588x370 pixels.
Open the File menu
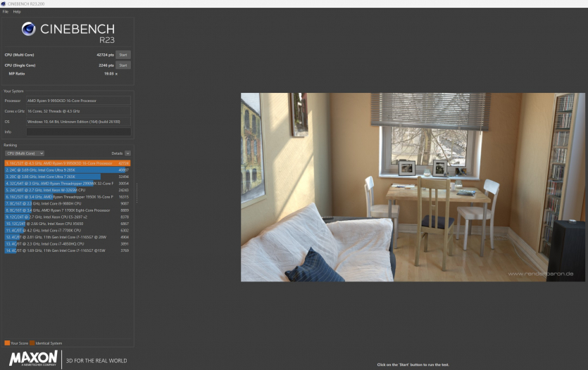click(x=5, y=11)
